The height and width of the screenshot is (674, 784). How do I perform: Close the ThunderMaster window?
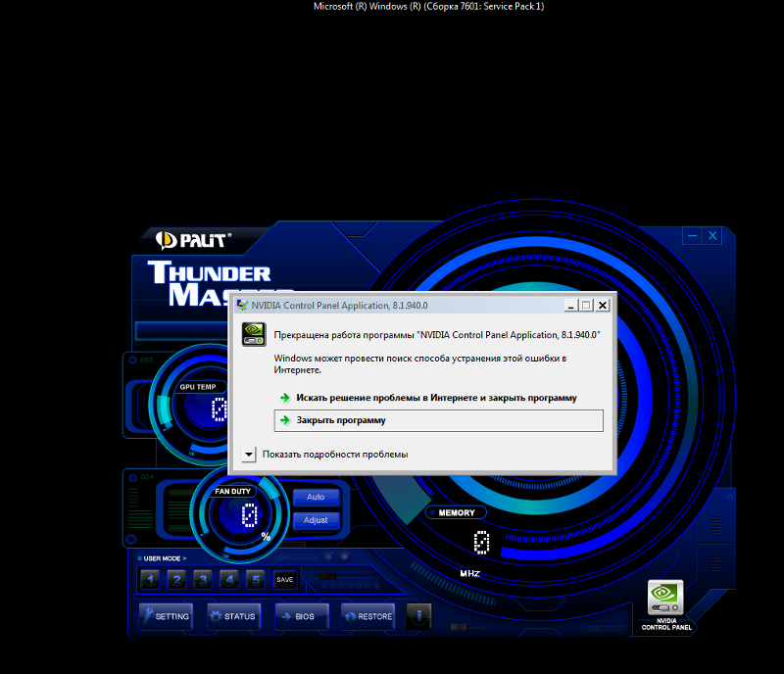click(x=712, y=235)
